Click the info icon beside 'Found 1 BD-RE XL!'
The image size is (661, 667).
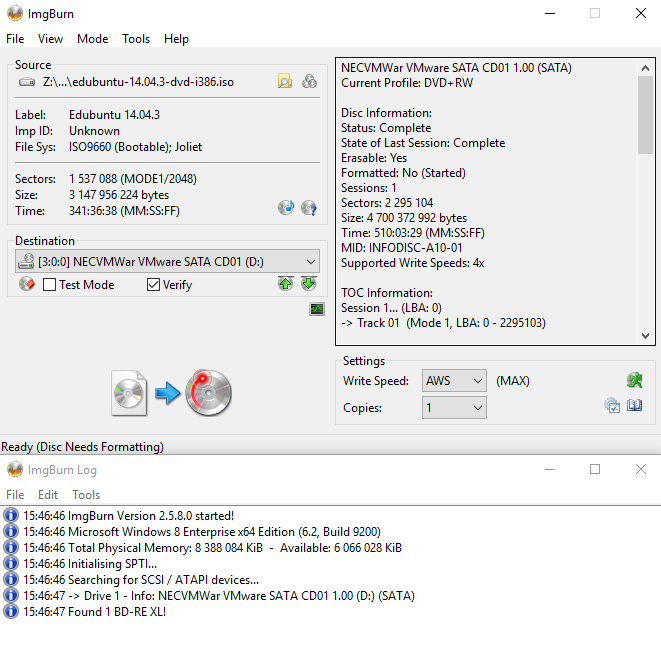(11, 611)
